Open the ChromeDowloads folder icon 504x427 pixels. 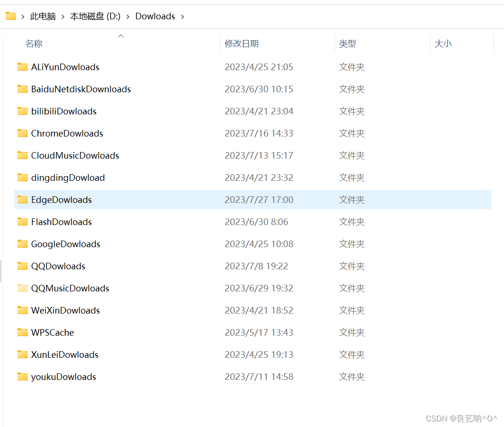[x=23, y=133]
